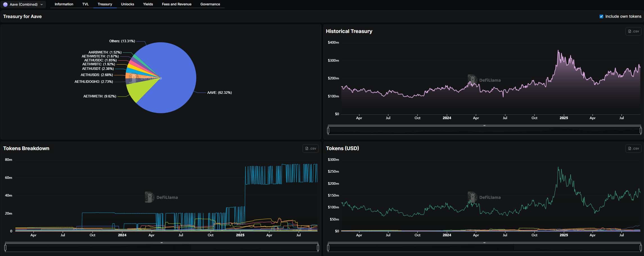This screenshot has width=644, height=256.
Task: Click the Aave logo icon
Action: [5, 5]
